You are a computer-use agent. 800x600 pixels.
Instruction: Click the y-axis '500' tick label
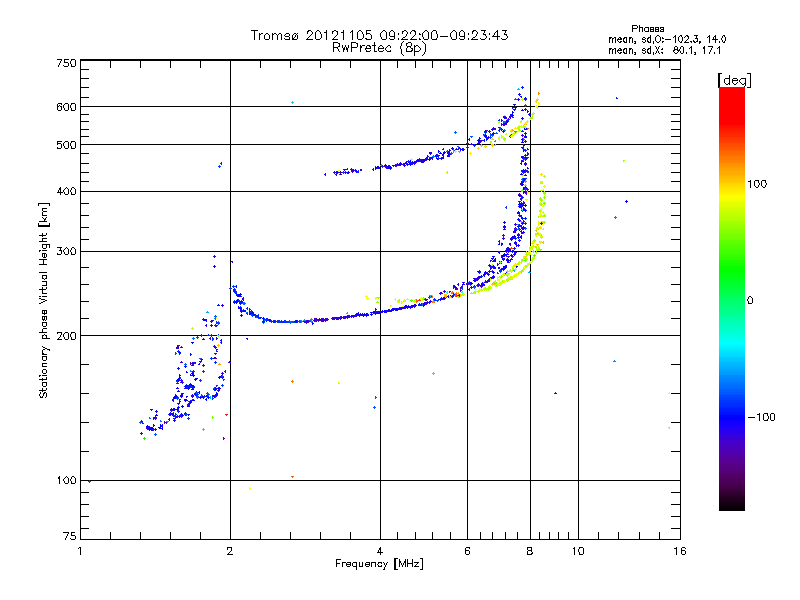click(x=66, y=145)
